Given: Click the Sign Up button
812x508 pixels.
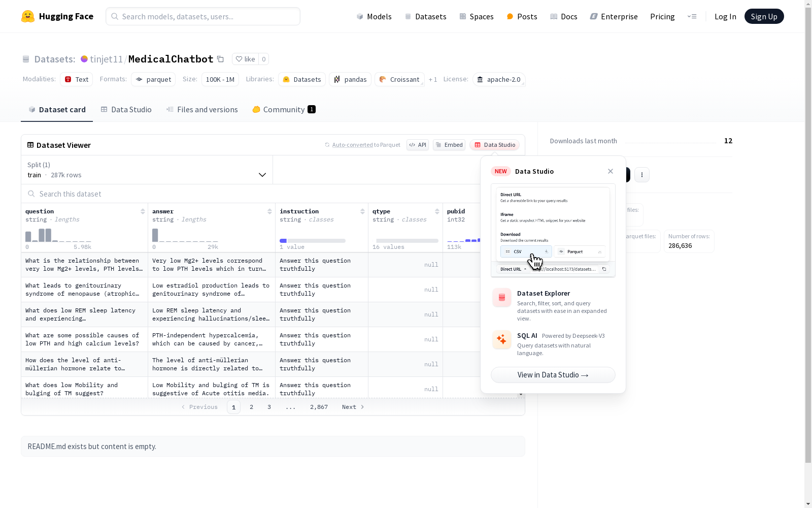Looking at the screenshot, I should [x=764, y=16].
